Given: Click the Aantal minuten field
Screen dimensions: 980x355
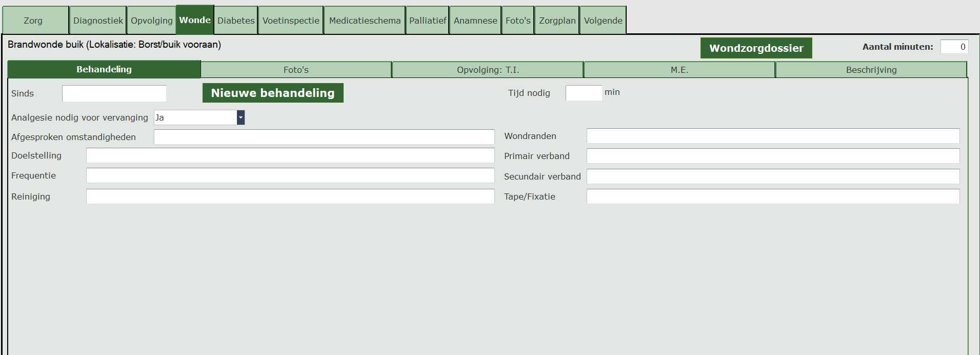Looking at the screenshot, I should coord(954,47).
